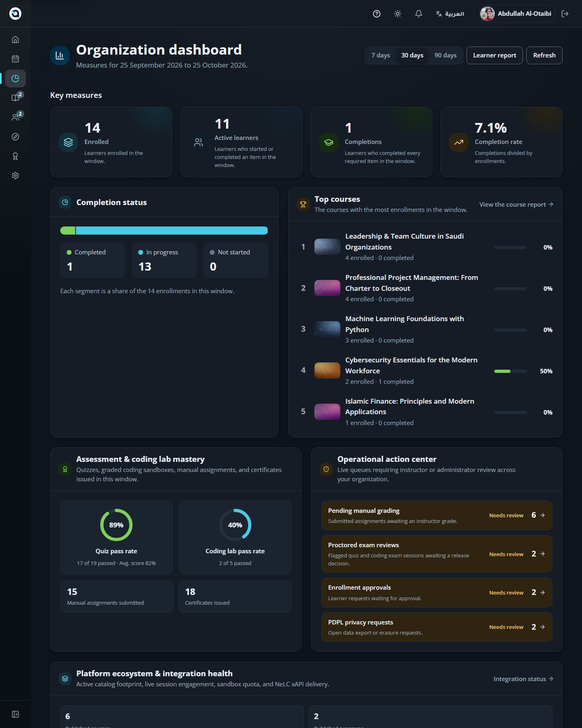The image size is (582, 728).
Task: Click the Cybersecurity Essentials course thumbnail
Action: (327, 370)
